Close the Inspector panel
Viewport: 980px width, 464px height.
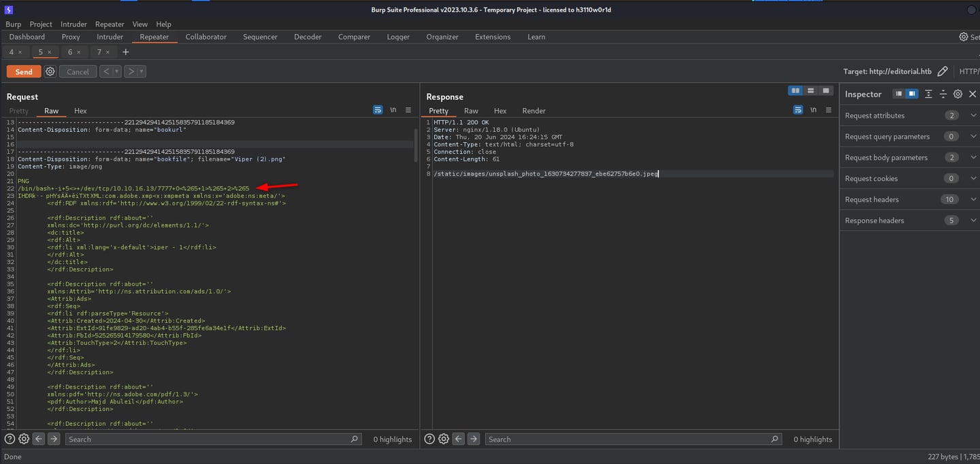point(973,94)
